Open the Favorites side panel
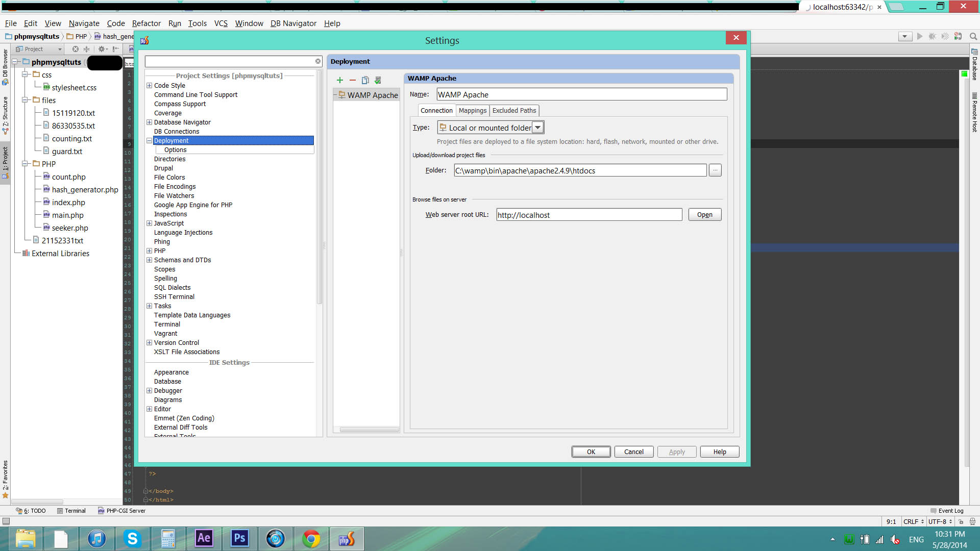The image size is (980, 551). 5,480
